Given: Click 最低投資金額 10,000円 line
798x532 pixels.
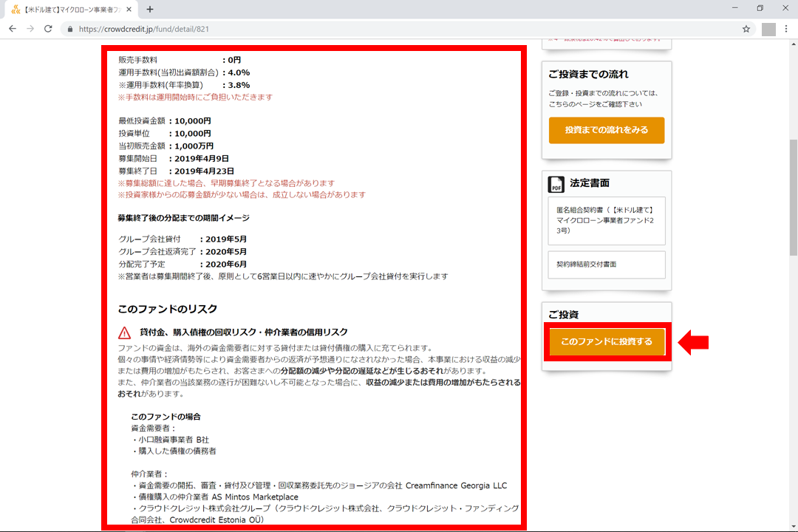Looking at the screenshot, I should tap(164, 121).
